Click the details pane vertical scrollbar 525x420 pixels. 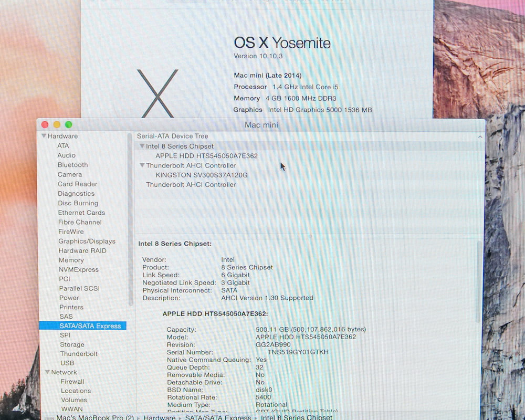[x=479, y=281]
